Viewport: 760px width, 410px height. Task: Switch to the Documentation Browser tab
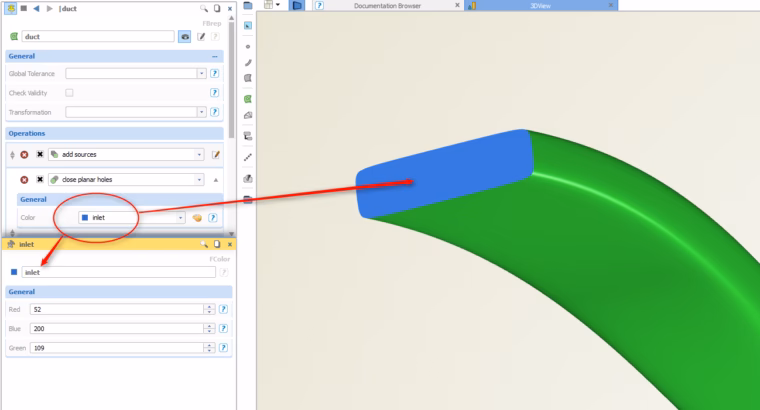click(x=387, y=6)
